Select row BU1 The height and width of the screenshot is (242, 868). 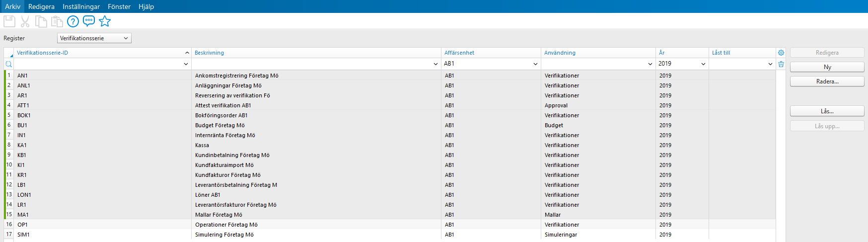390,125
